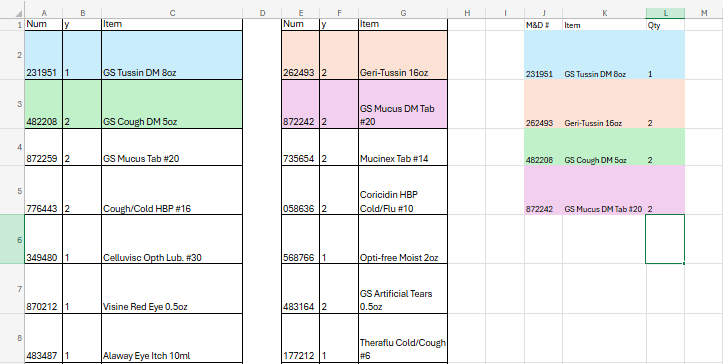
Task: Select column K header
Action: (x=604, y=13)
